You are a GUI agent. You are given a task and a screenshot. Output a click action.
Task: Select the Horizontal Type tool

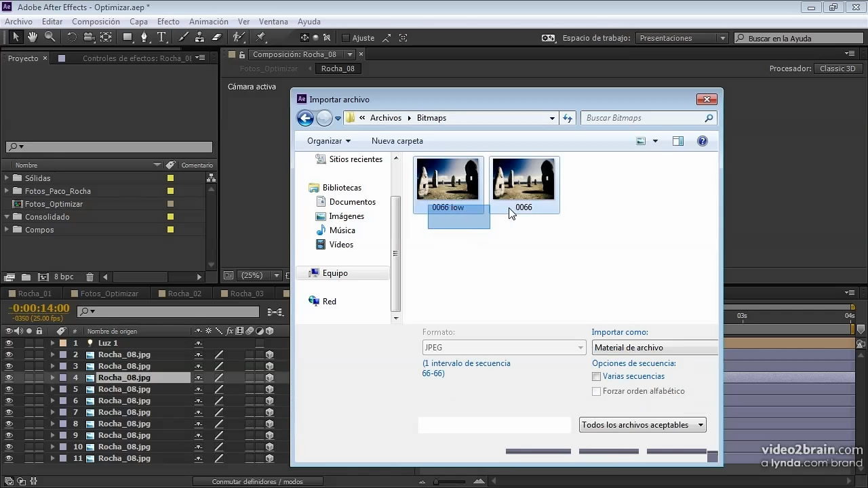161,37
